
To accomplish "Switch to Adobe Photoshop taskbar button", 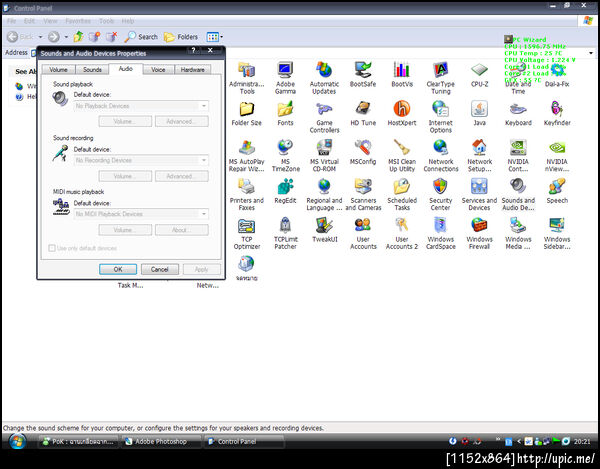I will tap(161, 441).
